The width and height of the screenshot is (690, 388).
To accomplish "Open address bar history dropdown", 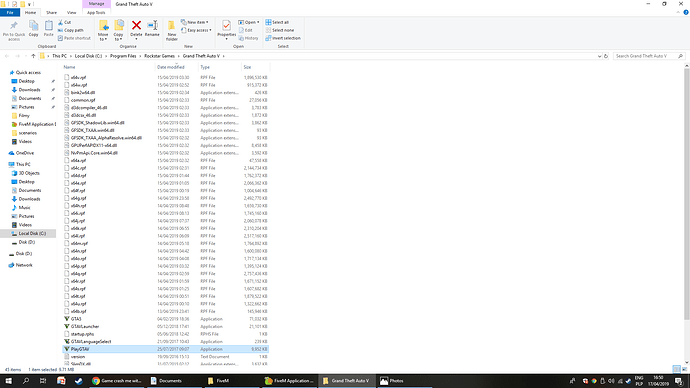I will click(x=599, y=56).
